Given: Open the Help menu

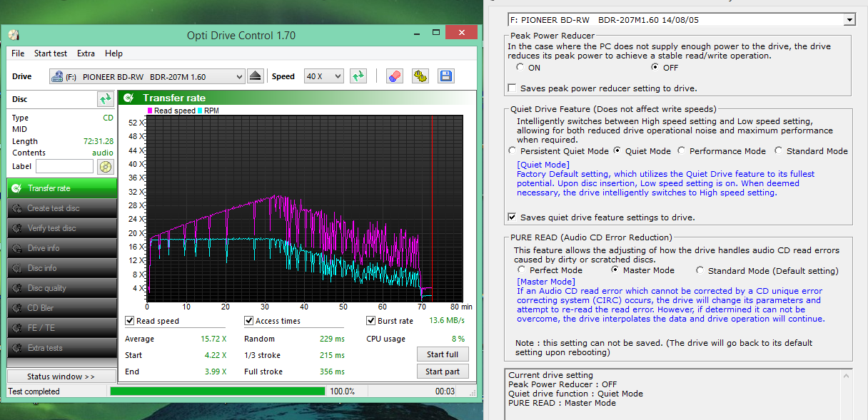Looking at the screenshot, I should (113, 53).
